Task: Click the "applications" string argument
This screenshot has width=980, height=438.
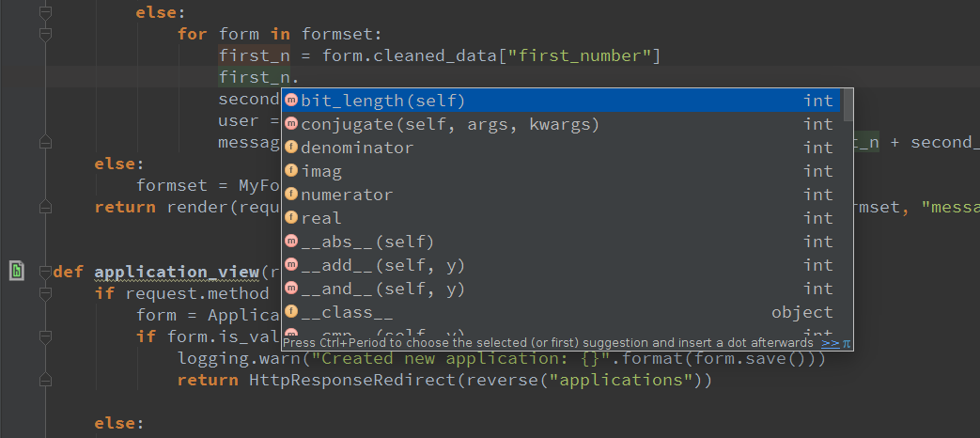Action: click(621, 380)
